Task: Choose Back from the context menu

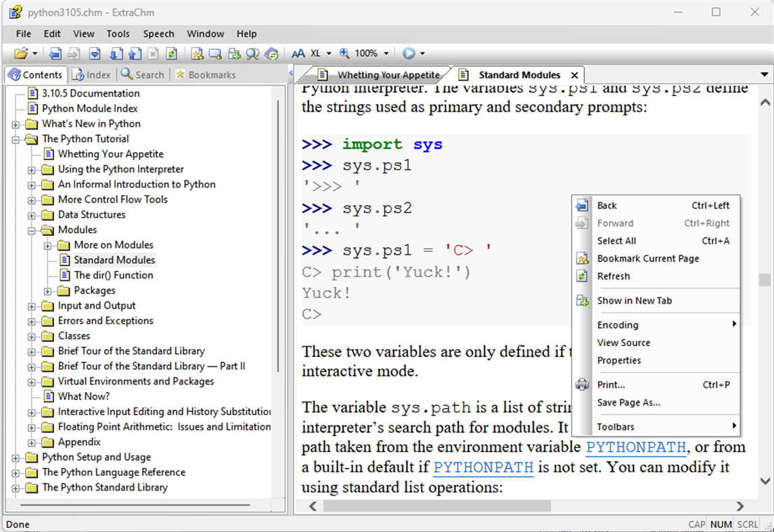Action: [x=656, y=205]
